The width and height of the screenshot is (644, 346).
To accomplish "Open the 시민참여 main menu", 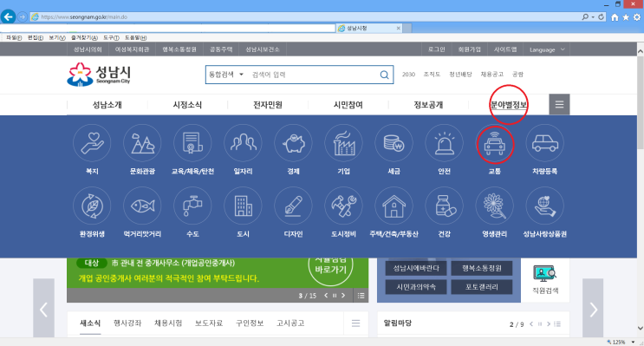I will 348,105.
